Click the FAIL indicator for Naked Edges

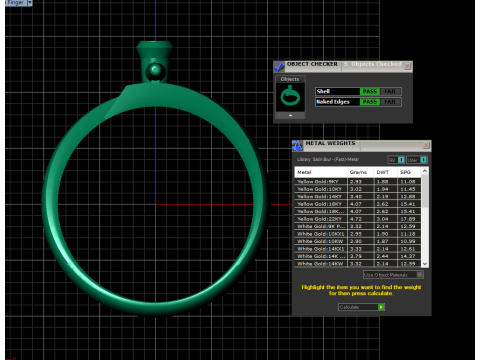[390, 102]
